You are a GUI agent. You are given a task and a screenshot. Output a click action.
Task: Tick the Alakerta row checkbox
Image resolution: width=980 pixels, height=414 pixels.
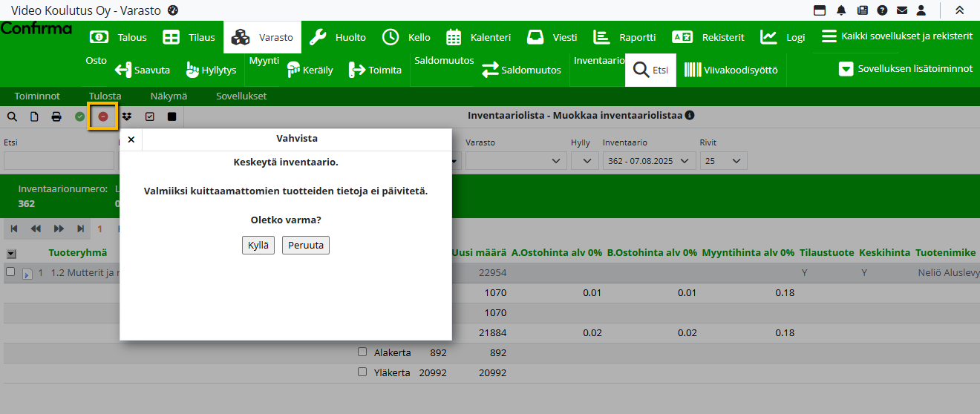click(x=362, y=352)
